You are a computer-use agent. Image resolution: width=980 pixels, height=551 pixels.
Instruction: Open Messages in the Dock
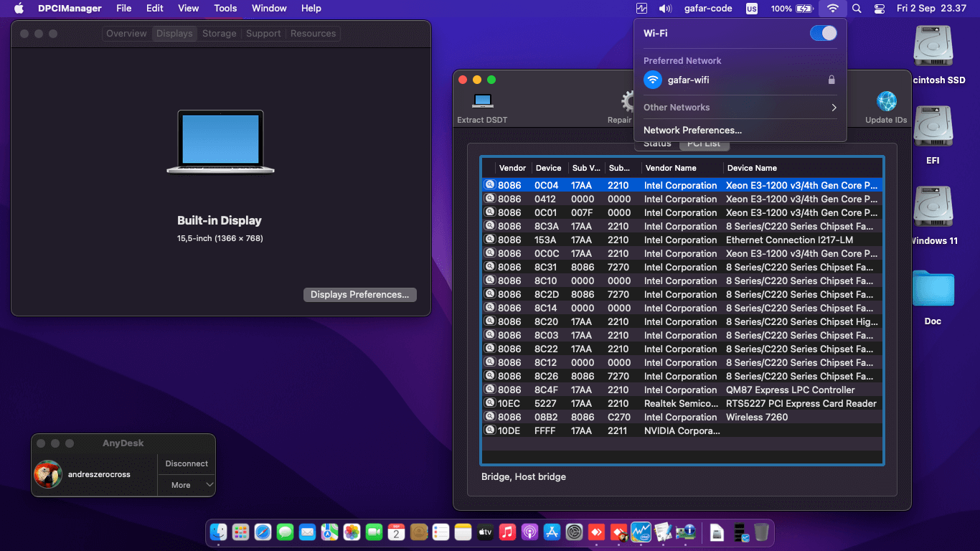(285, 532)
